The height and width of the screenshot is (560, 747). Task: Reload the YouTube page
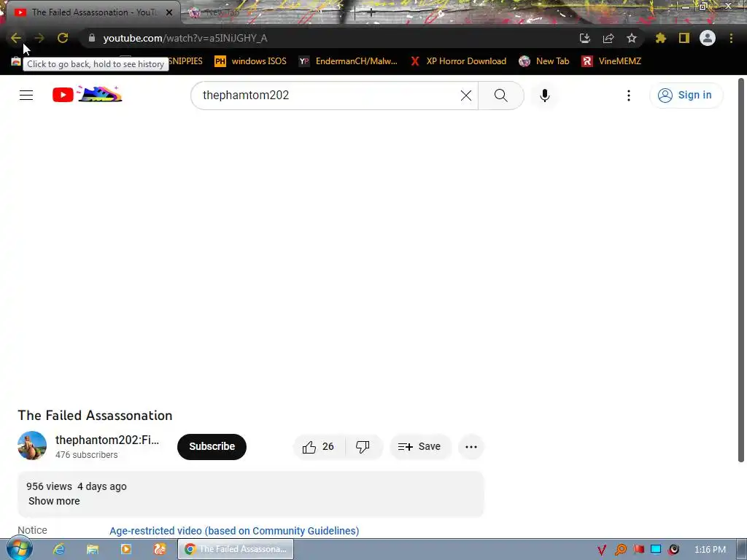[63, 38]
